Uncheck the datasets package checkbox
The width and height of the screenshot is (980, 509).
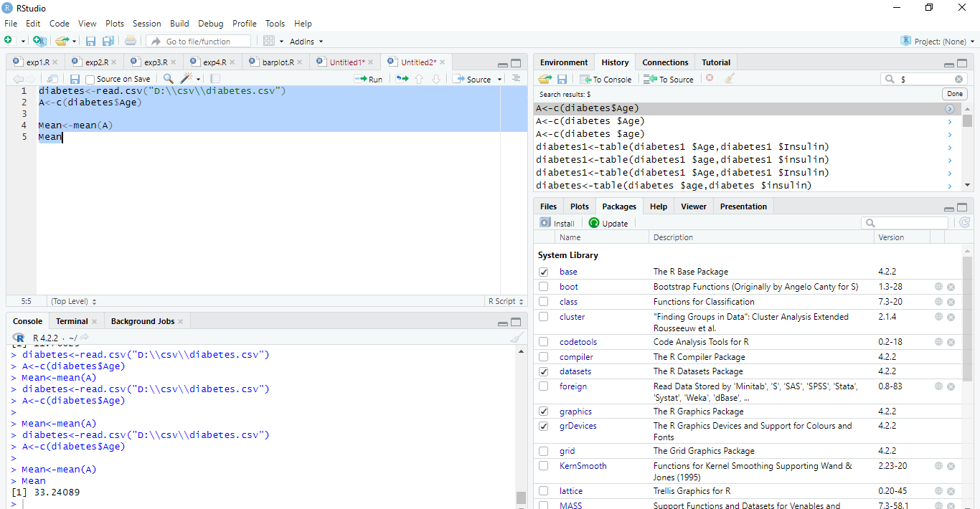coord(544,371)
